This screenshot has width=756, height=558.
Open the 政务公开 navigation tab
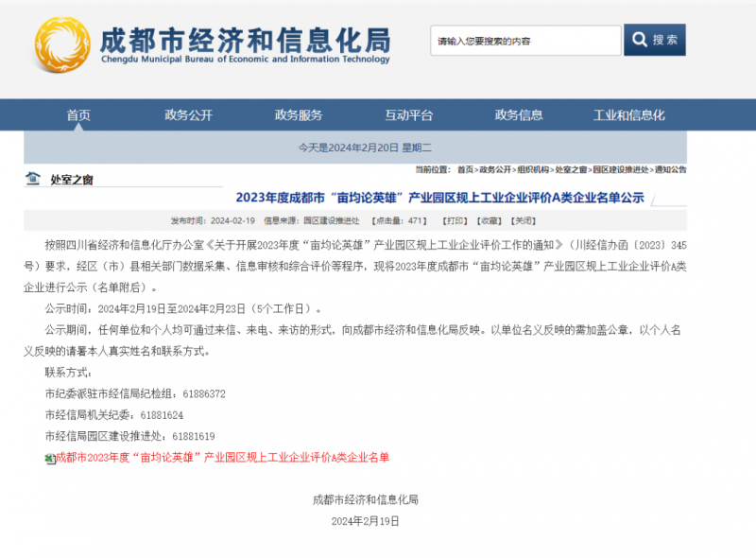point(188,114)
